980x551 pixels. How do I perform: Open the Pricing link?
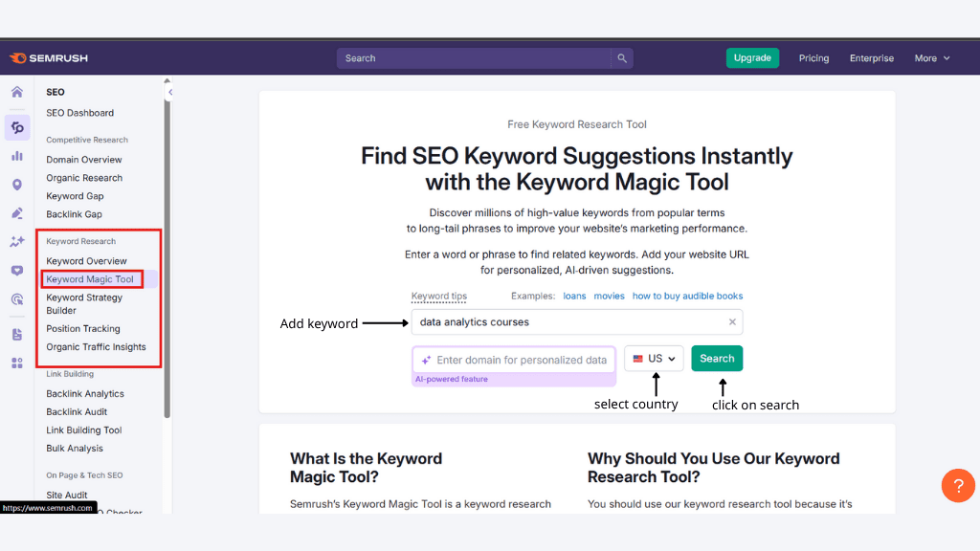click(813, 58)
